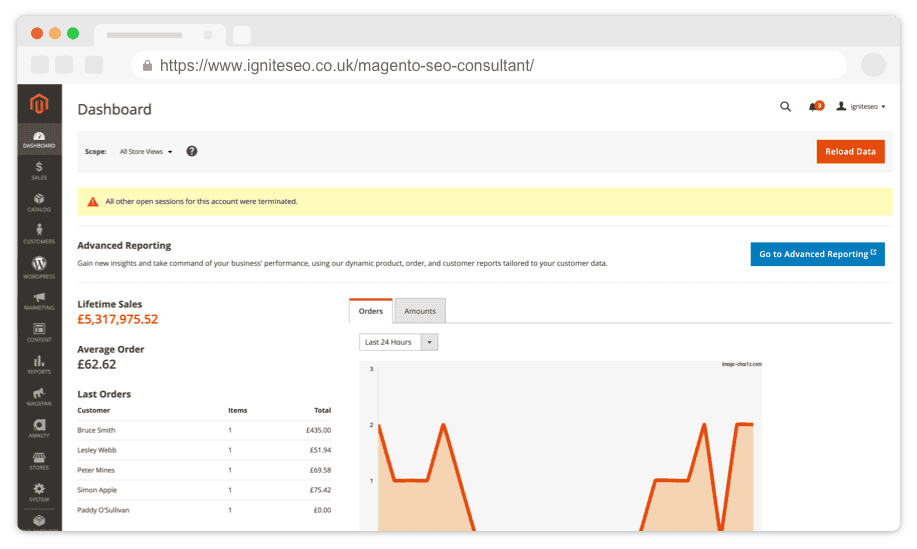Image resolution: width=917 pixels, height=549 pixels.
Task: Click the Items column header
Action: tap(237, 410)
